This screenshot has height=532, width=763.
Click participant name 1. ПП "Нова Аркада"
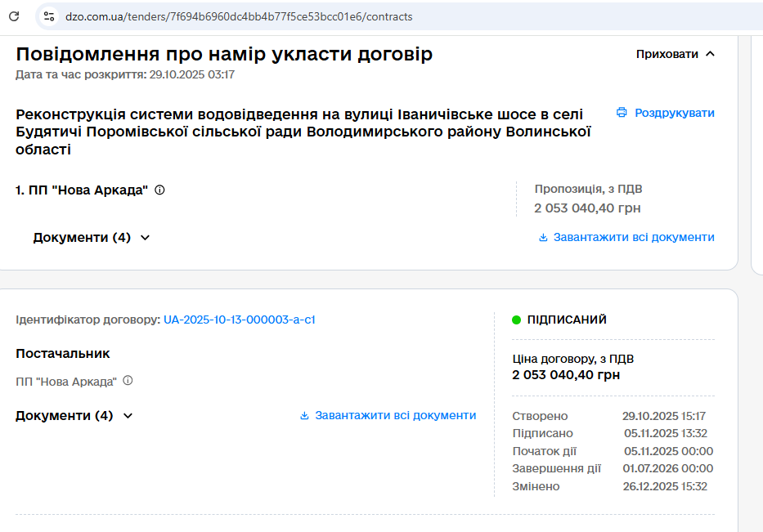pyautogui.click(x=82, y=190)
